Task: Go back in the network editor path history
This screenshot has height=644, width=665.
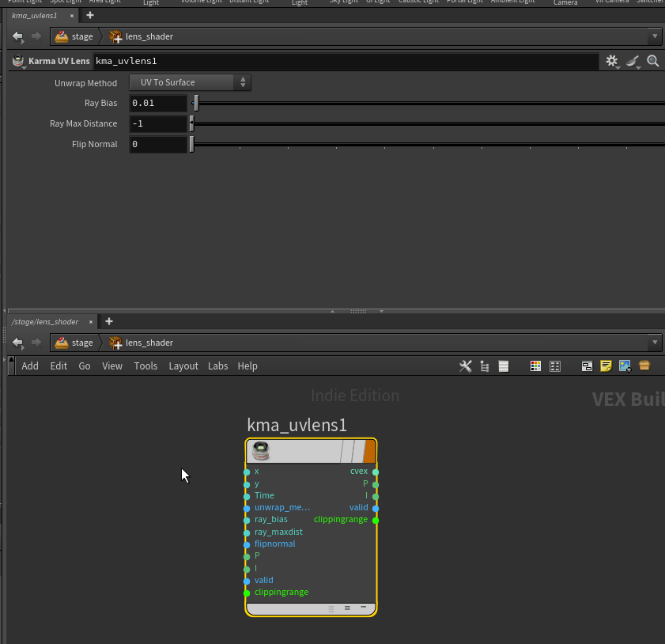Action: pyautogui.click(x=17, y=343)
